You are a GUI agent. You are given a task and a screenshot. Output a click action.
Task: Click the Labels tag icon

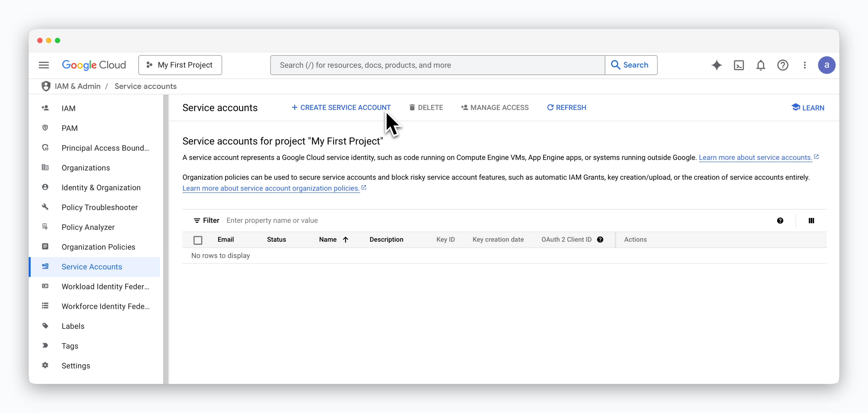pyautogui.click(x=45, y=325)
